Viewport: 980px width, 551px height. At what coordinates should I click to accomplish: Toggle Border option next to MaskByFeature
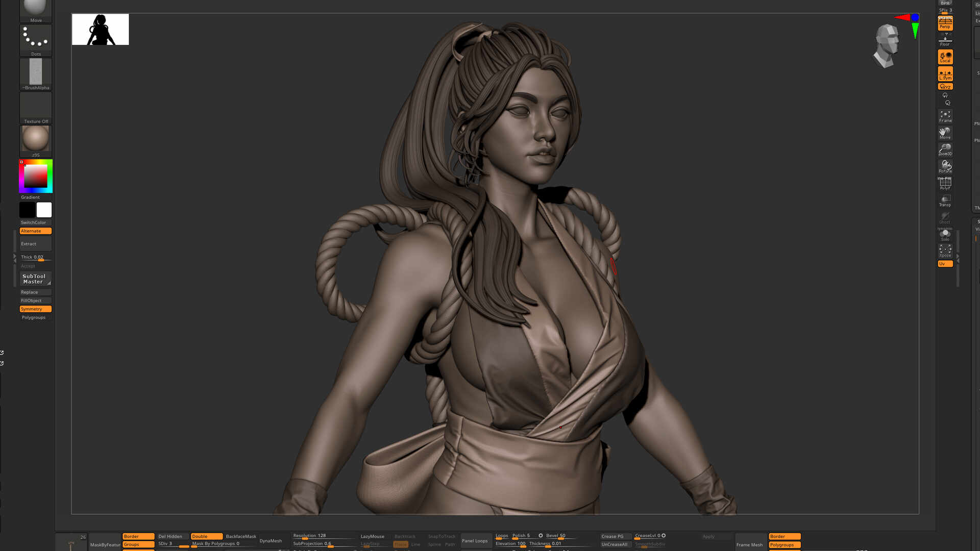138,536
